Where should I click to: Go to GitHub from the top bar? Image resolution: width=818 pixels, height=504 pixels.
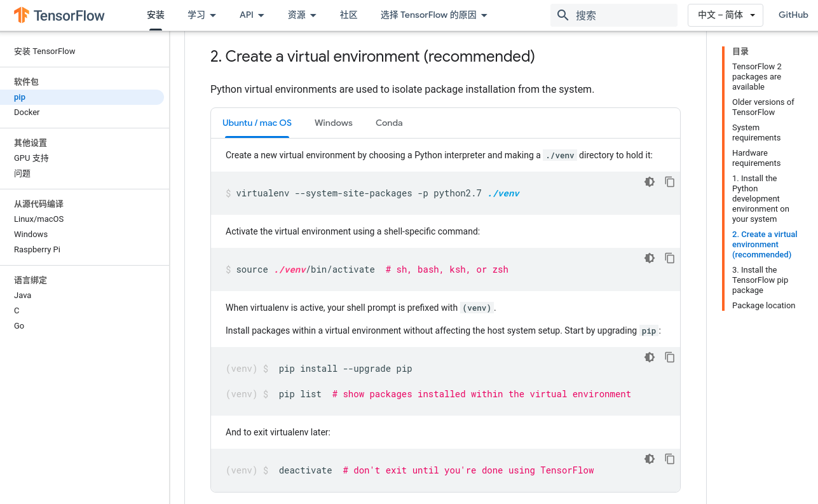coord(793,15)
